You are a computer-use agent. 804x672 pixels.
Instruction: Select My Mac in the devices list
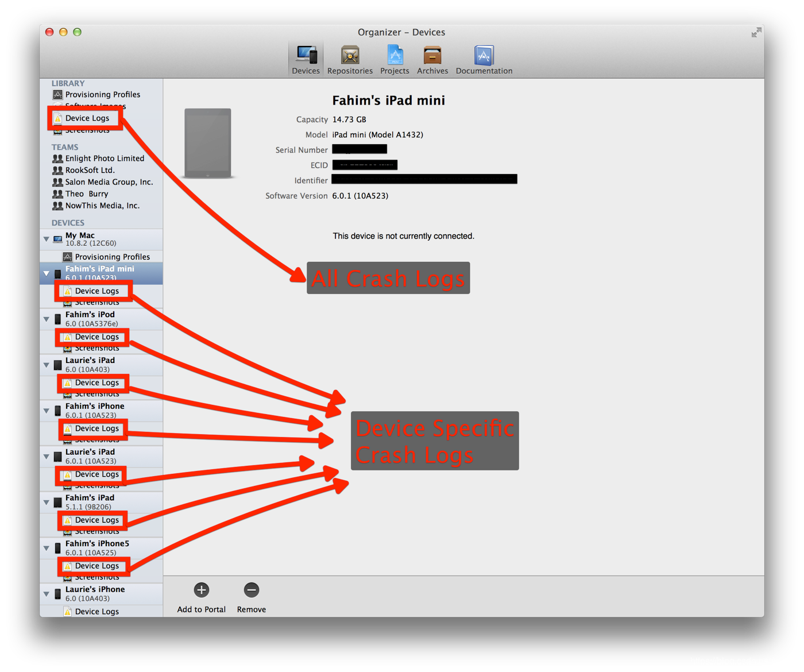(101, 239)
